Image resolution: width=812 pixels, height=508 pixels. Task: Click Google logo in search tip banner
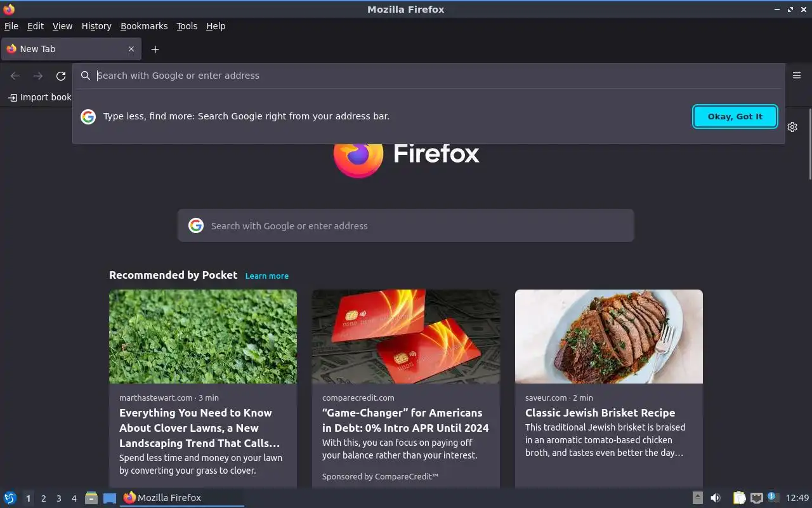[x=88, y=116]
